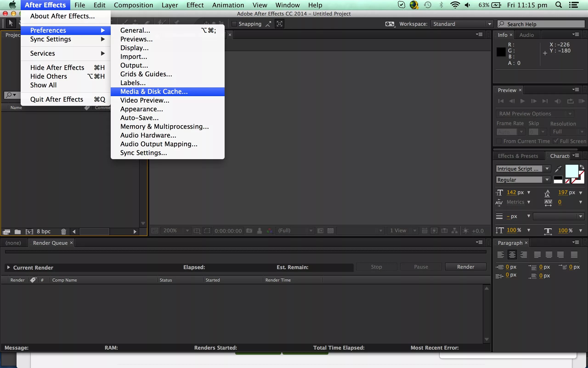Jump to last frame in Preview
588x368 pixels.
[x=545, y=101]
